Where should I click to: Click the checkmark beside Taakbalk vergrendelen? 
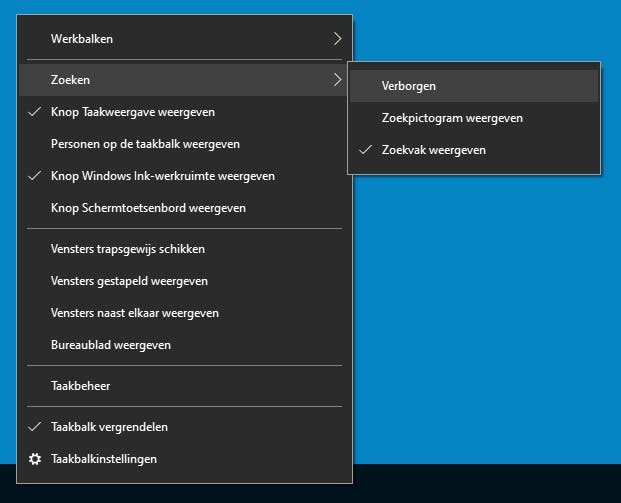(35, 427)
